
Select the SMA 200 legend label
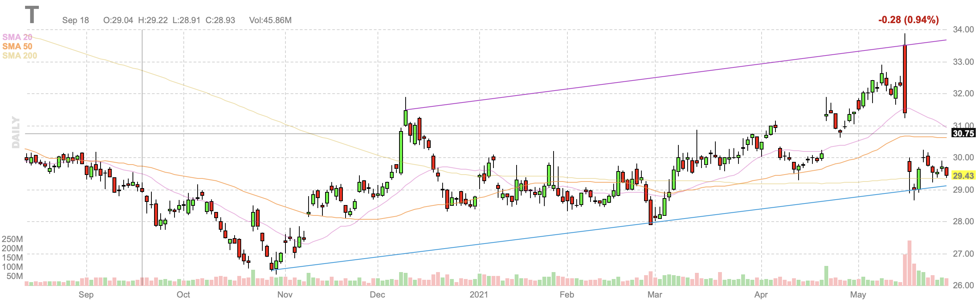click(20, 55)
